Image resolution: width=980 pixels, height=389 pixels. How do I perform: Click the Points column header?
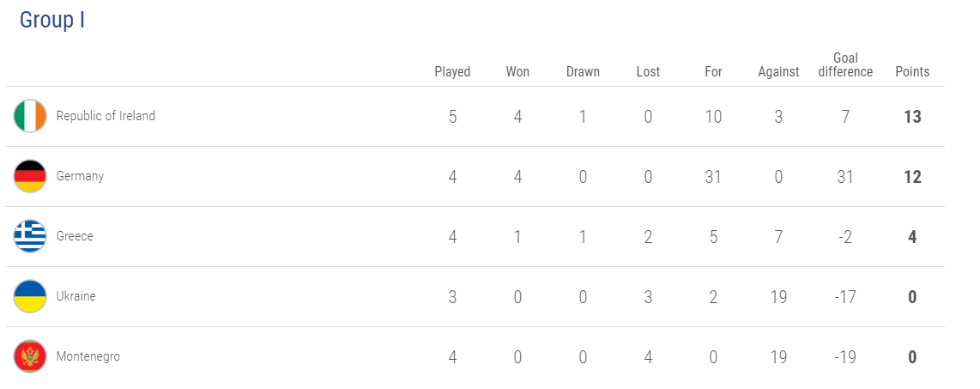point(912,72)
